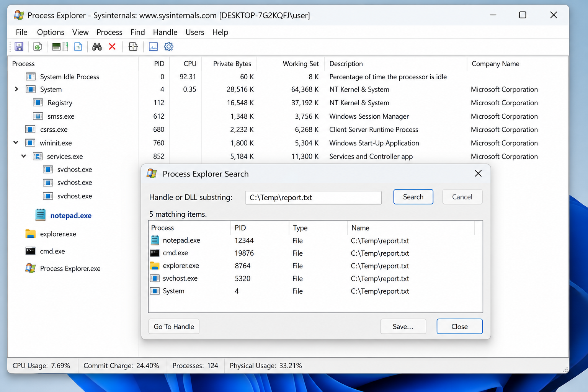Click the Save floppy disk toolbar icon

[19, 47]
